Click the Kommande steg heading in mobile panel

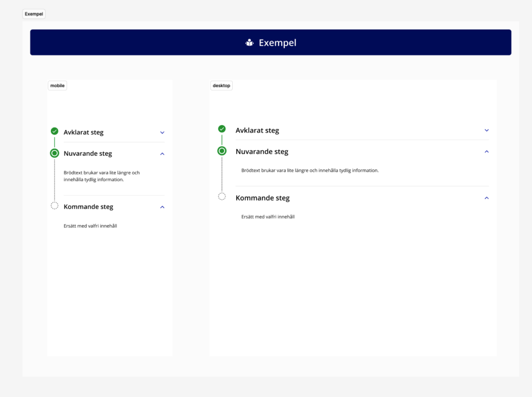tap(88, 207)
